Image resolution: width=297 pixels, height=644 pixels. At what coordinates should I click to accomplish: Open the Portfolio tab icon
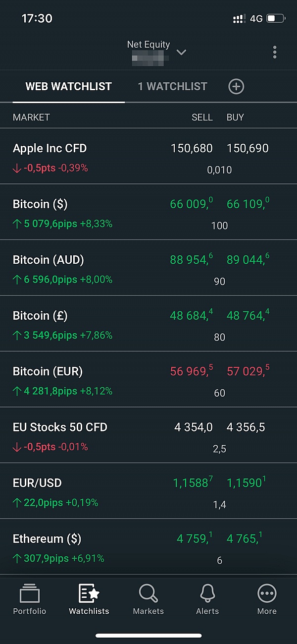click(x=29, y=593)
